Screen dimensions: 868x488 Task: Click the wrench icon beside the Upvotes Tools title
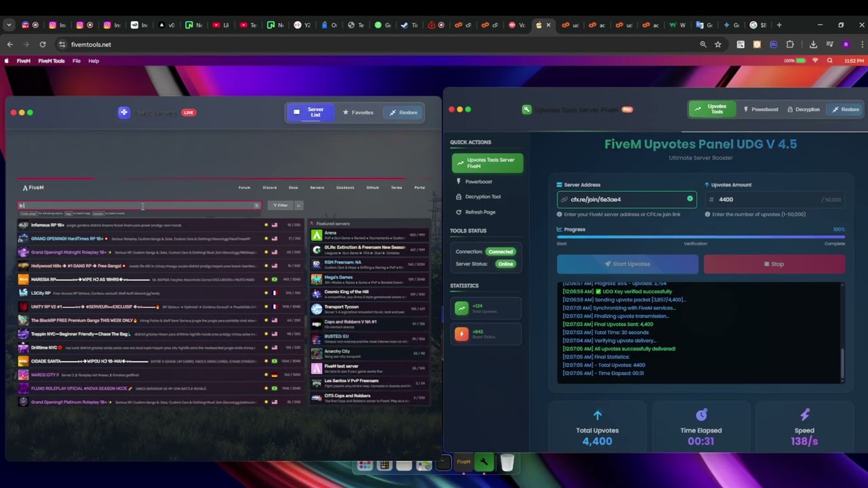[527, 109]
